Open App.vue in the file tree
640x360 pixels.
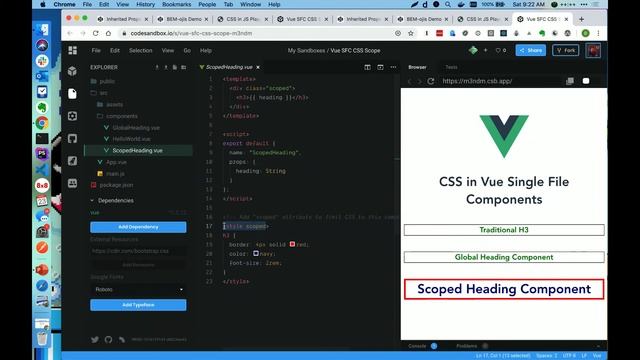[x=116, y=162]
